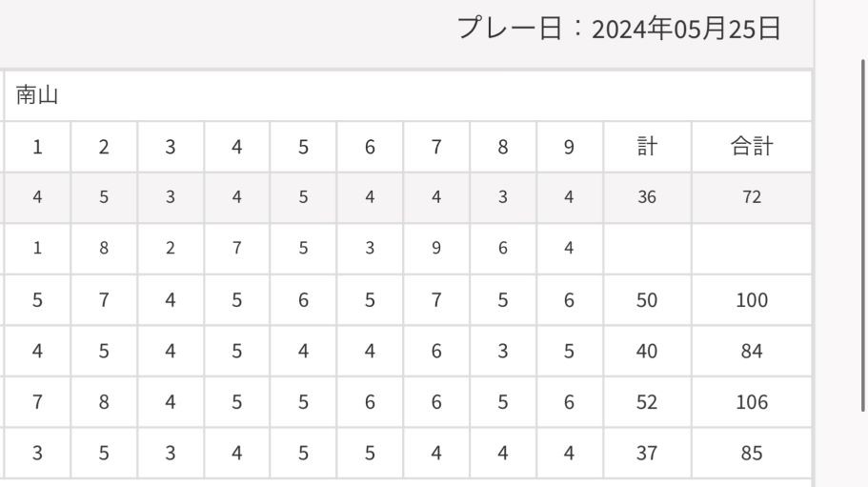Screen dimensions: 868x487
Task: Select the total score cell showing 100
Action: pyautogui.click(x=751, y=300)
